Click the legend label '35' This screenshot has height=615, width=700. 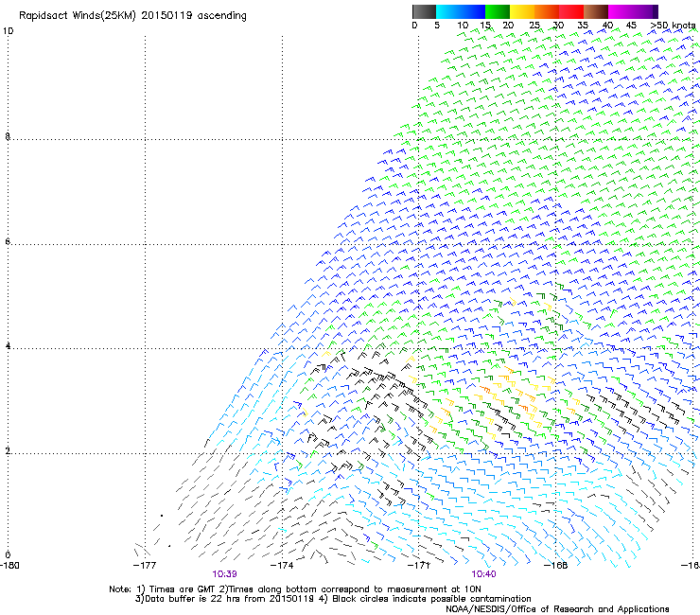pyautogui.click(x=583, y=25)
